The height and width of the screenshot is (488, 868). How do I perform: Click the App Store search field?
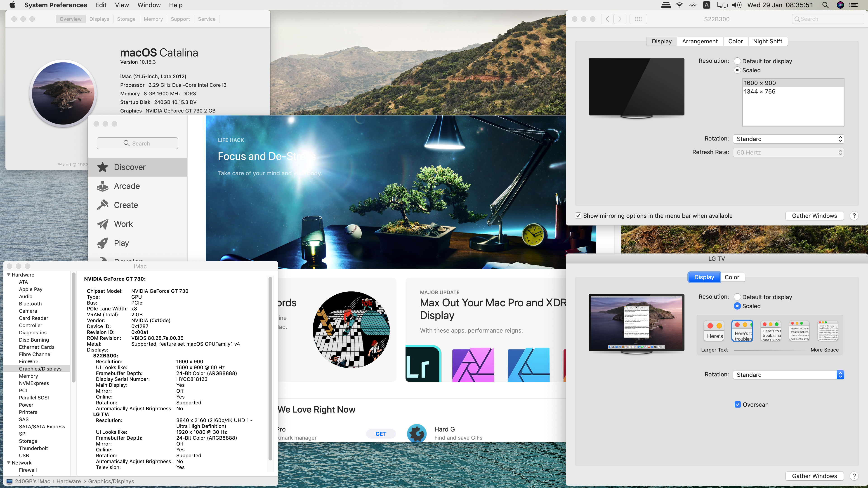click(x=137, y=143)
